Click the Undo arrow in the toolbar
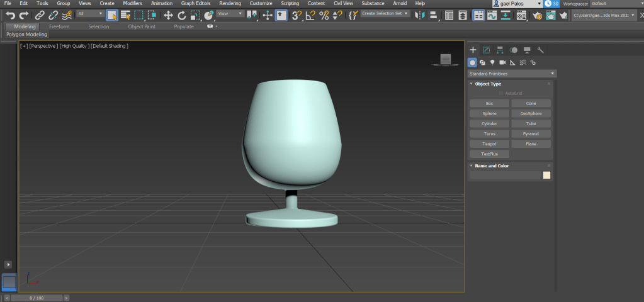The width and height of the screenshot is (644, 302). [x=10, y=14]
